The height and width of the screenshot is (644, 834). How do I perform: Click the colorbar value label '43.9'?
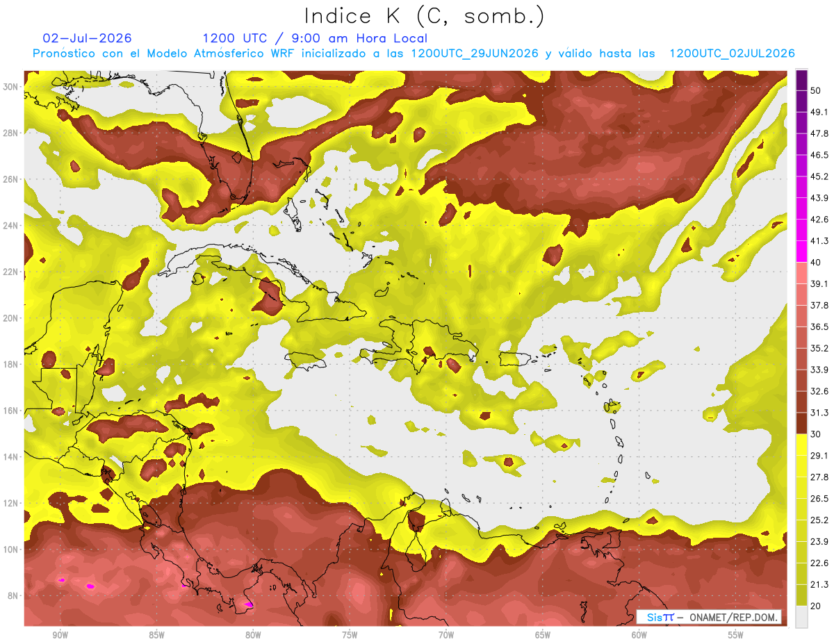(x=819, y=198)
